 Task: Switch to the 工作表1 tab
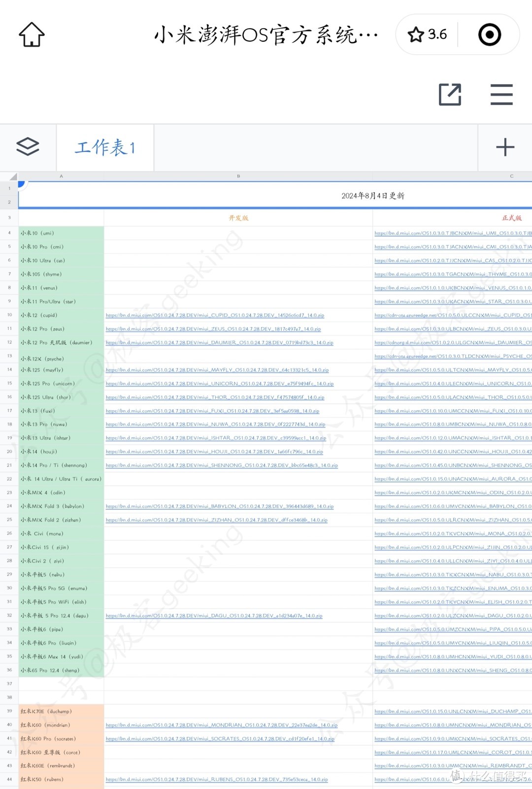[x=105, y=147]
